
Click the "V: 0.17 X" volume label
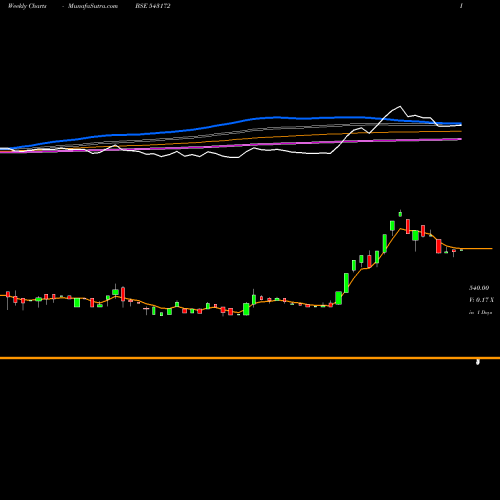(481, 300)
